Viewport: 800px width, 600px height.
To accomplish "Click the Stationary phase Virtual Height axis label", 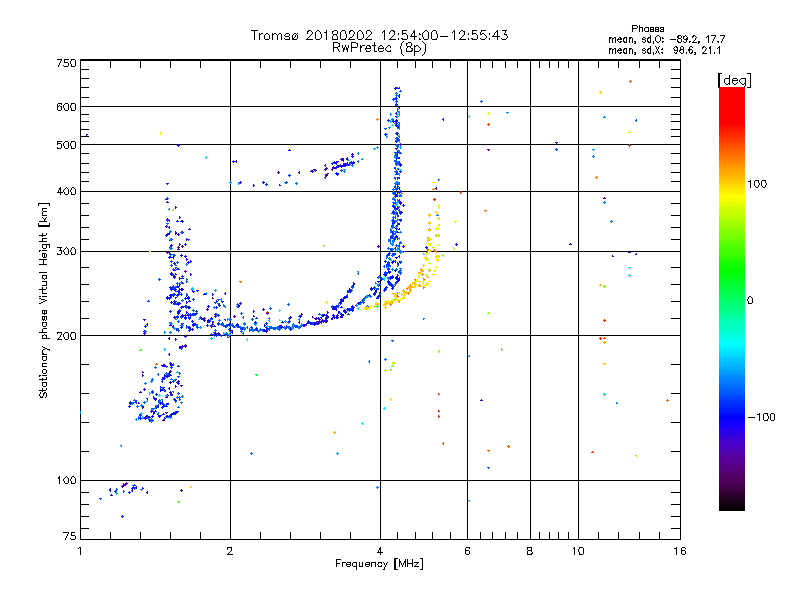I will (44, 300).
